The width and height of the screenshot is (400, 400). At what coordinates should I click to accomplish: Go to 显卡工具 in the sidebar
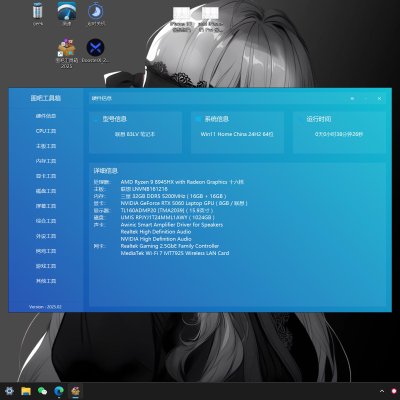[x=46, y=176]
